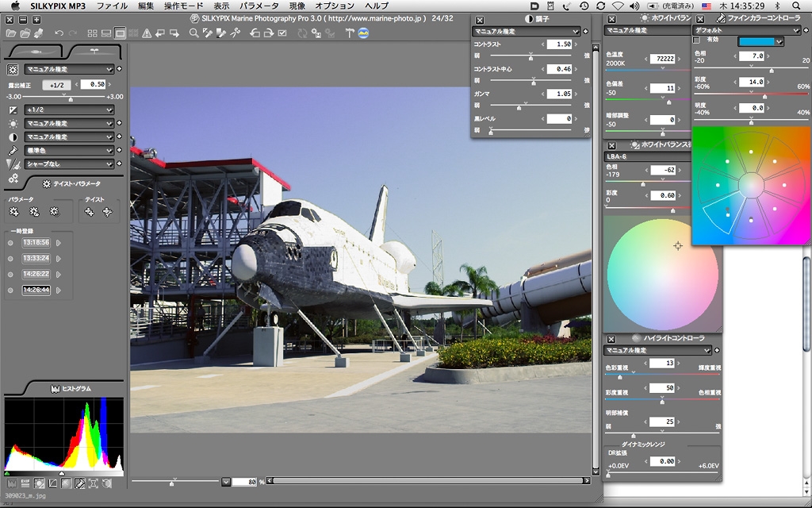Select the radio button beside 13:18:56
The width and height of the screenshot is (812, 508).
pyautogui.click(x=10, y=243)
